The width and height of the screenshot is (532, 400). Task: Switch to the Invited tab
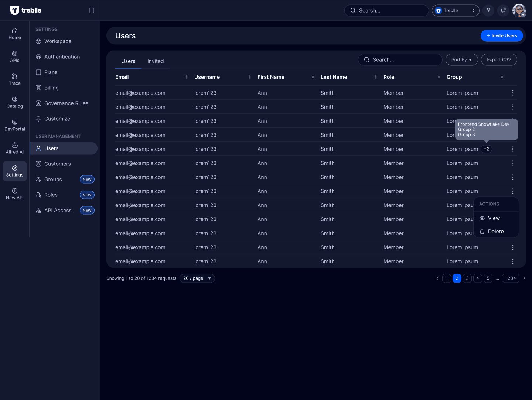(x=156, y=61)
